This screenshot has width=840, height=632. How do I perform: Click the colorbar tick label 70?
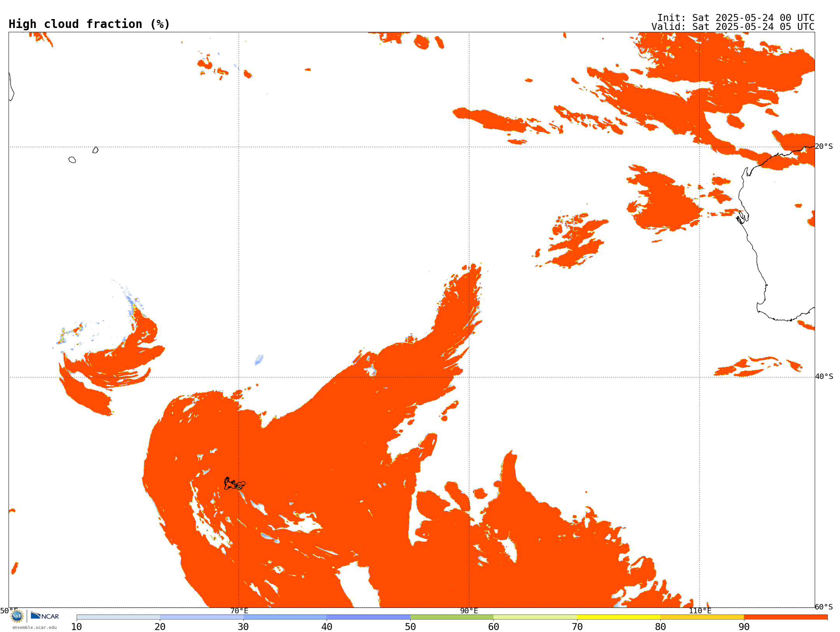[x=577, y=627]
